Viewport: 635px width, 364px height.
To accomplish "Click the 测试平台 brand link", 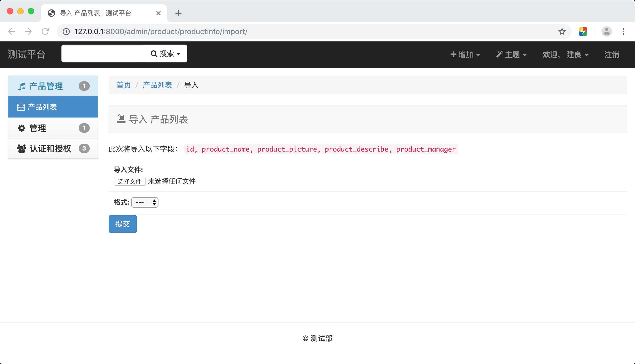I will [x=27, y=55].
